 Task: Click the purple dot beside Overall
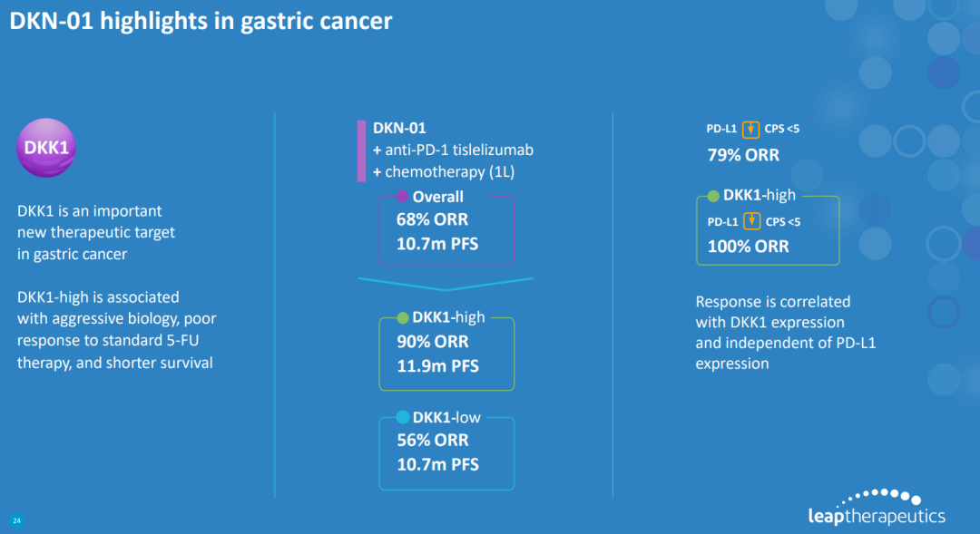coord(403,196)
